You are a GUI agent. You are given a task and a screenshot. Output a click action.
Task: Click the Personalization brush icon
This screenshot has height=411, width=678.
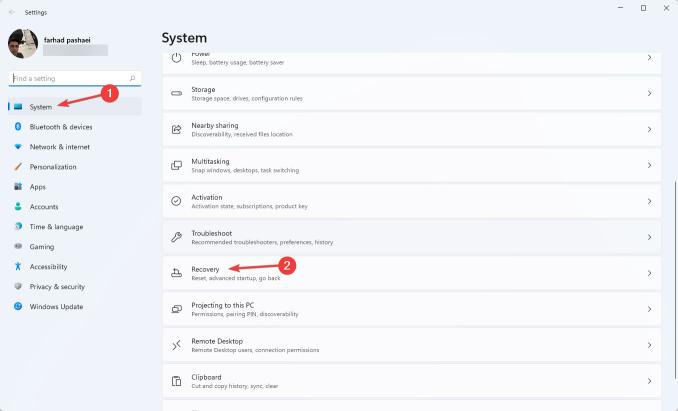pos(18,166)
